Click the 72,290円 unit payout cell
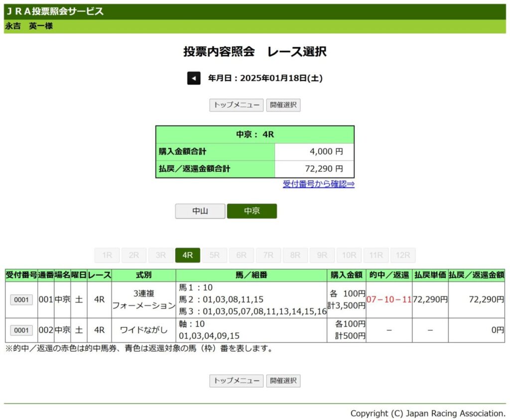 tap(430, 299)
